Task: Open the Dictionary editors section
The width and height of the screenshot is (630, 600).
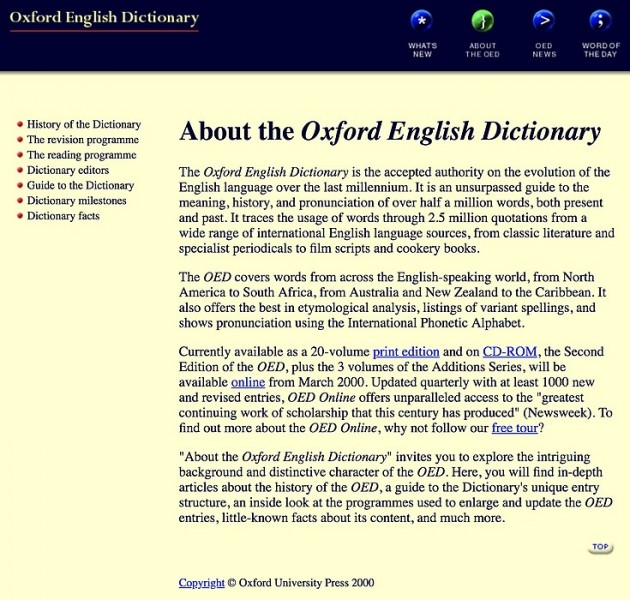Action: [x=67, y=171]
